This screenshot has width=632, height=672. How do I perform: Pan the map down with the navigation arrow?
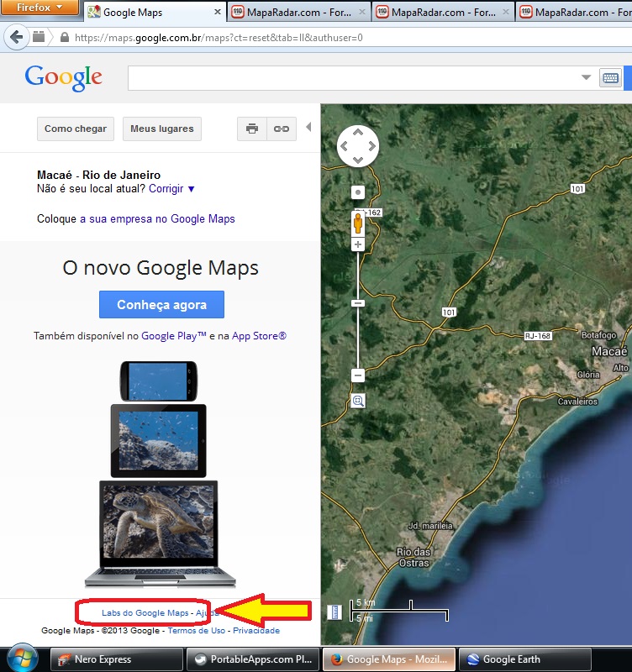tap(358, 160)
